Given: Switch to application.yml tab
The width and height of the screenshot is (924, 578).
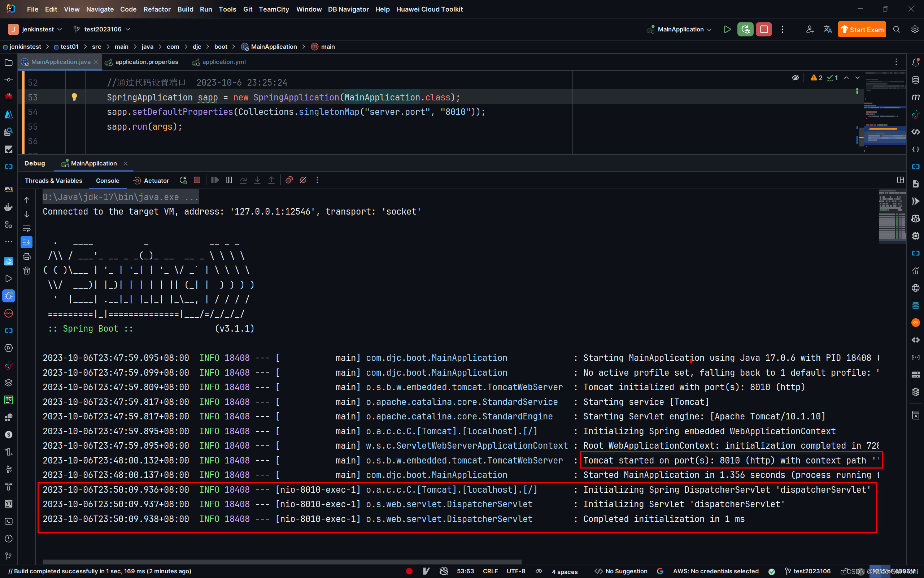Looking at the screenshot, I should pyautogui.click(x=219, y=62).
